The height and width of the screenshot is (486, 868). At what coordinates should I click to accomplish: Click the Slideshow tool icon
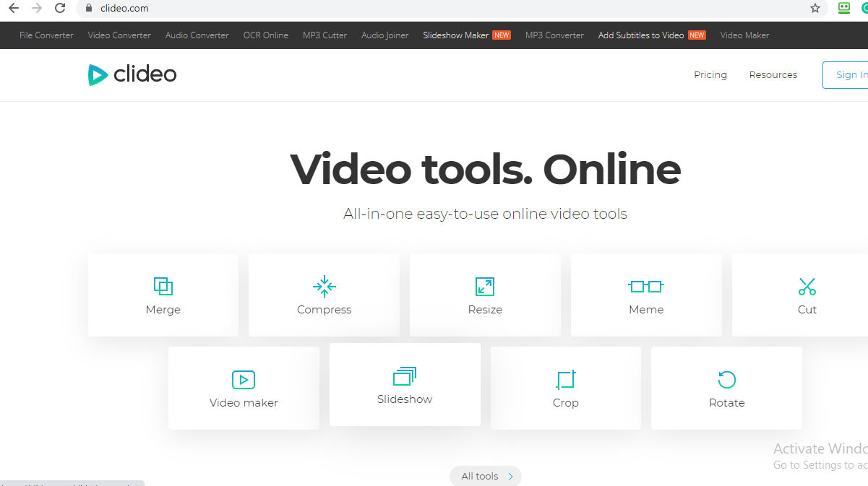point(405,376)
